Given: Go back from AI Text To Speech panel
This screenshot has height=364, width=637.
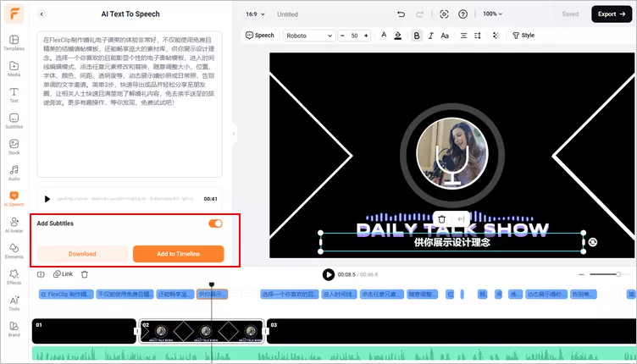Looking at the screenshot, I should tap(42, 14).
